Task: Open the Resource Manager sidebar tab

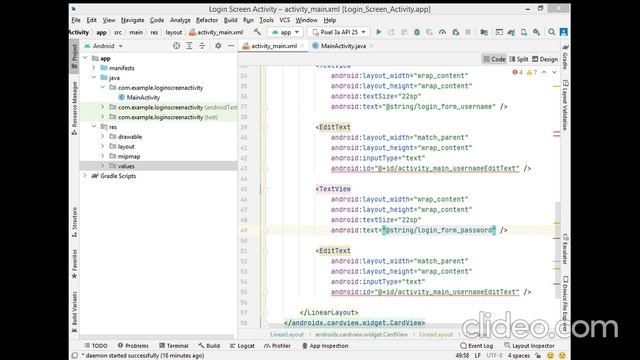Action: (74, 108)
